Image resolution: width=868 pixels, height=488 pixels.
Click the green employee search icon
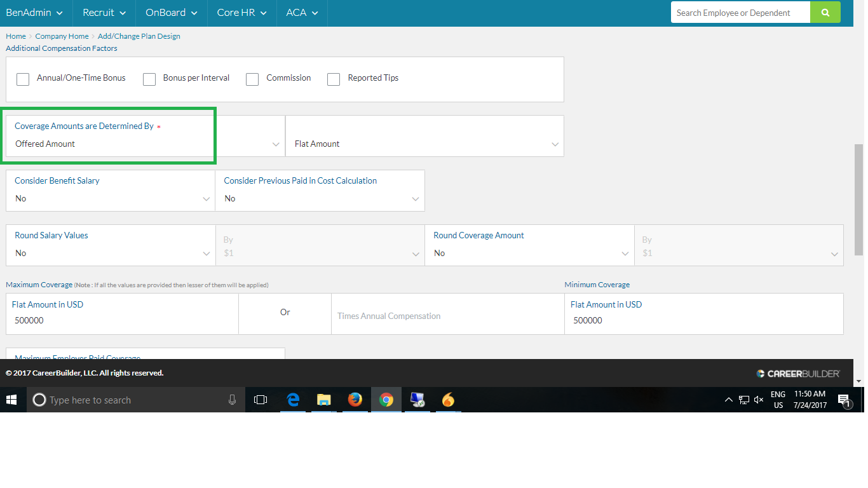825,12
